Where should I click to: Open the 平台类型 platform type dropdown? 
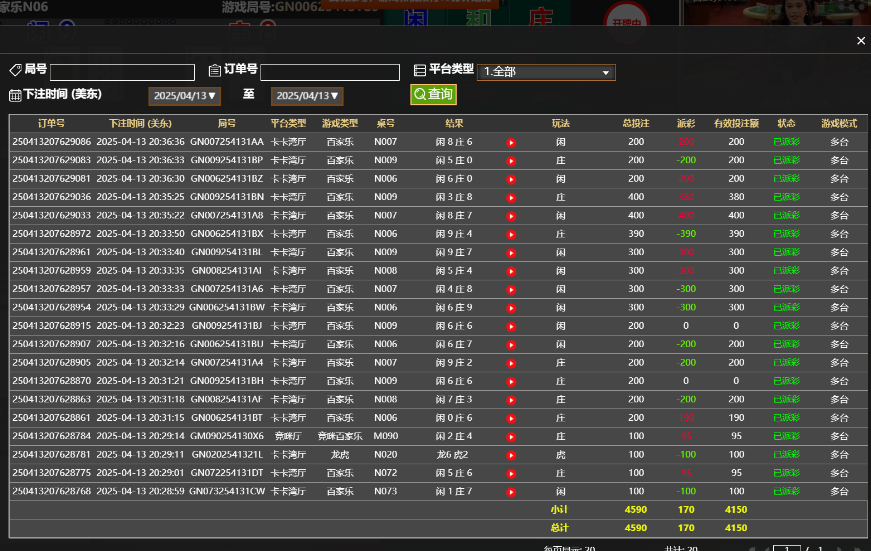click(546, 72)
